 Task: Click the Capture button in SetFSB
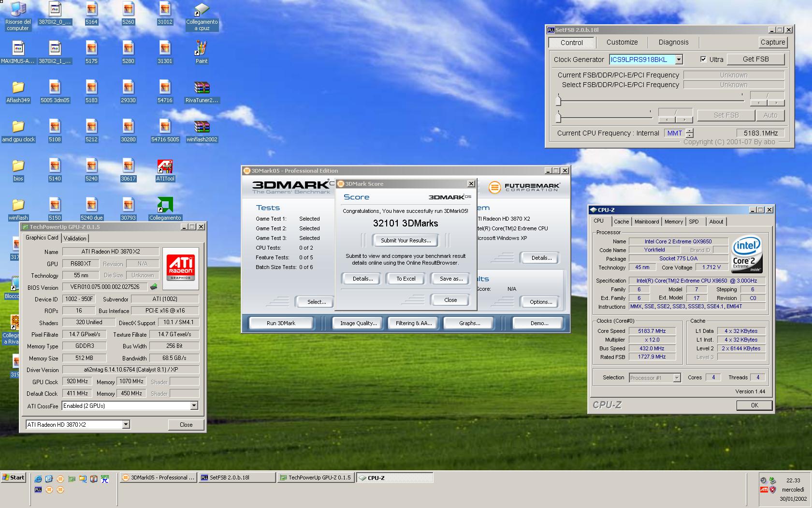pos(772,42)
